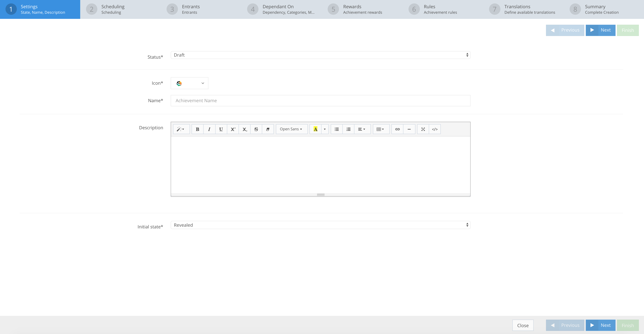The width and height of the screenshot is (644, 334).
Task: Open the Open Sans font dropdown
Action: (291, 129)
